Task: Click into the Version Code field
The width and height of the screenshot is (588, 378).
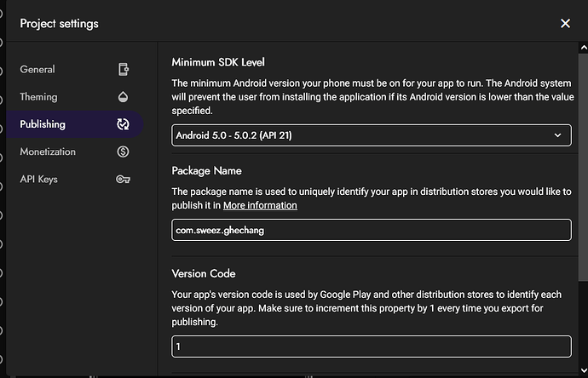Action: pyautogui.click(x=372, y=346)
